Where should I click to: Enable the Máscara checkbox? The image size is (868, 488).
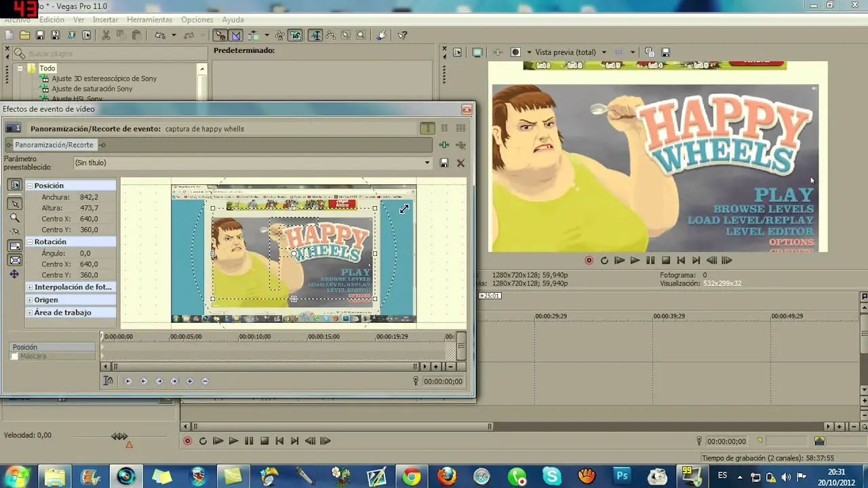pos(14,357)
